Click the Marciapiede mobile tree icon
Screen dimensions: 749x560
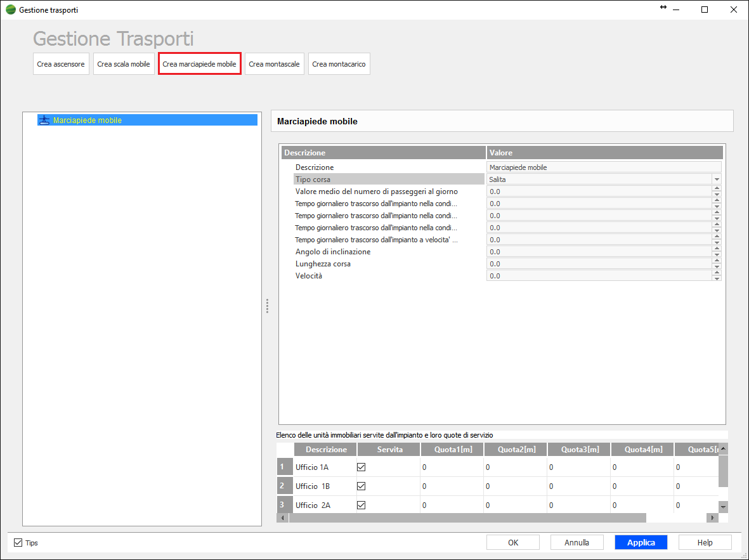coord(44,120)
